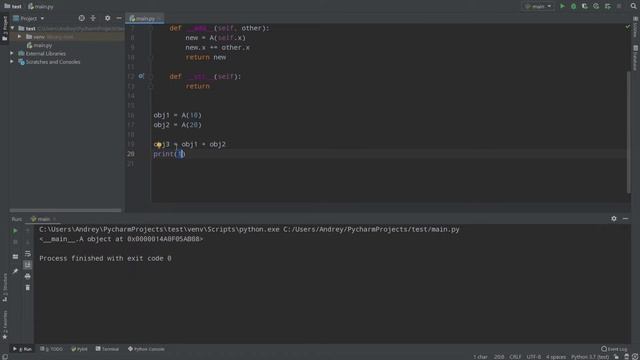
Task: Click the tool window quick-access icon in the bottom-left corner
Action: pos(4,357)
